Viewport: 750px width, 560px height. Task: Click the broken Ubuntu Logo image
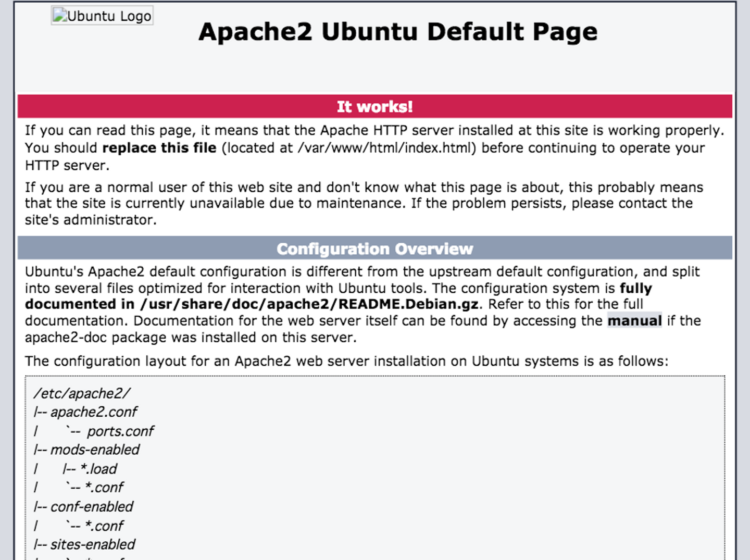coord(102,16)
